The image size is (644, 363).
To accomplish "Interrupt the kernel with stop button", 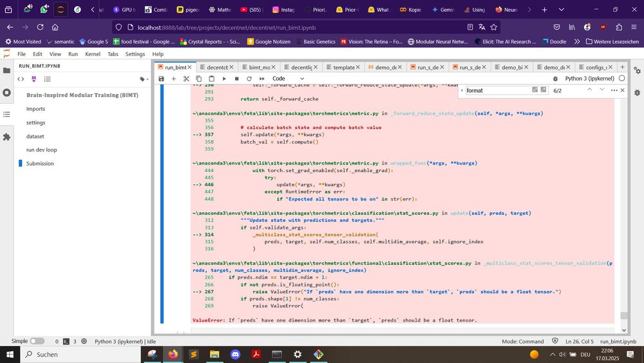I will (x=236, y=79).
